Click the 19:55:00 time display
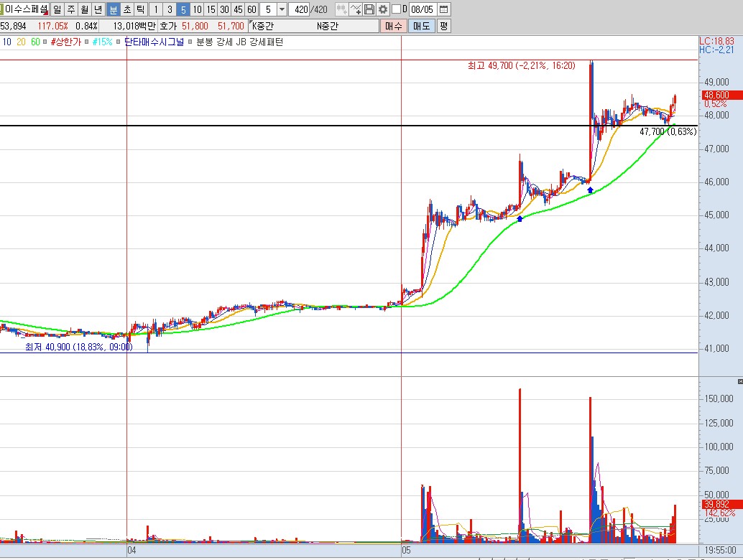The image size is (743, 560). tap(720, 550)
